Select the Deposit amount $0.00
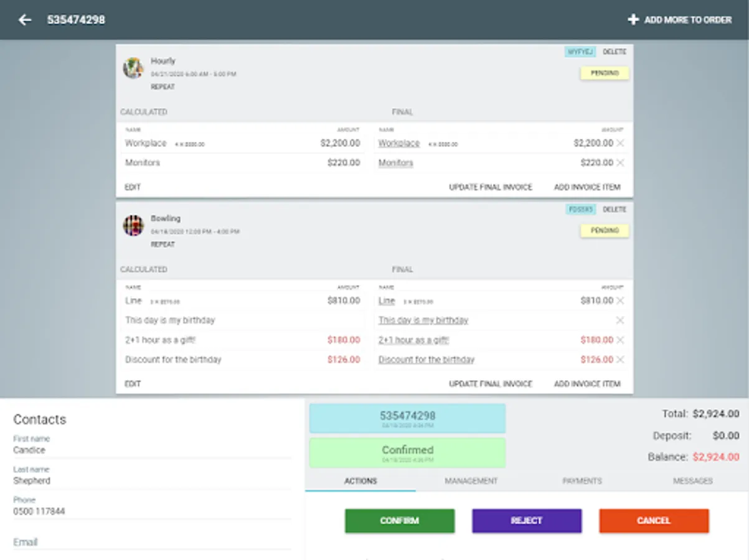Screen dimensions: 749x560 tap(726, 436)
